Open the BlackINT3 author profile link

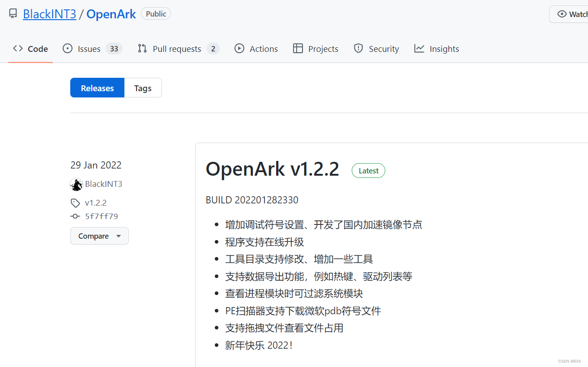tap(103, 184)
